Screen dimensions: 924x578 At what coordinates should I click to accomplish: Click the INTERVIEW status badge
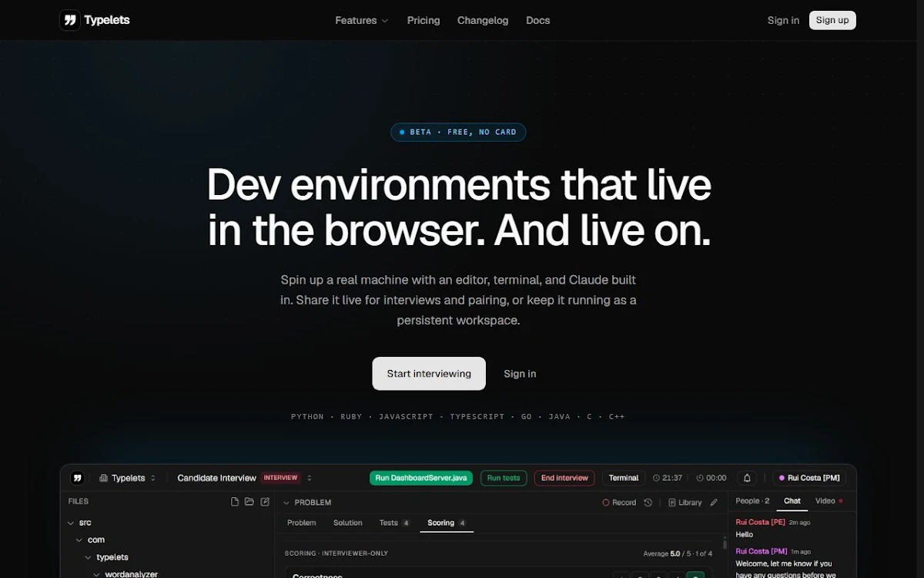pyautogui.click(x=280, y=478)
